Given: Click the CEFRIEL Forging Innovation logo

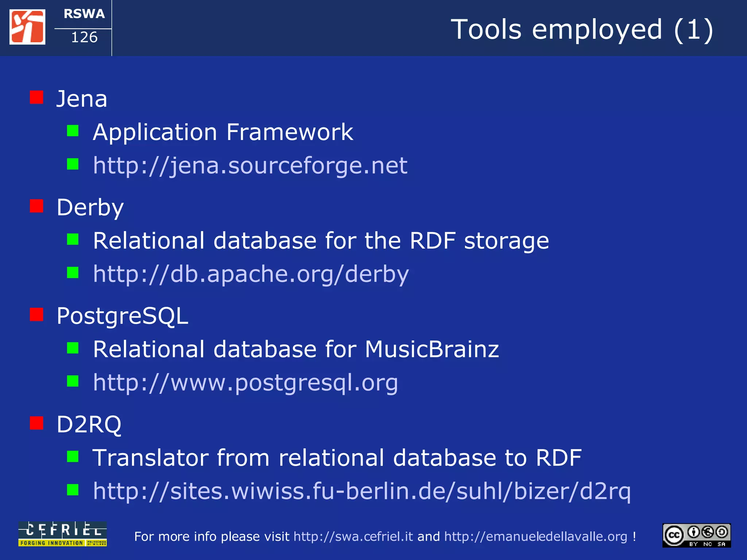Looking at the screenshot, I should (62, 534).
